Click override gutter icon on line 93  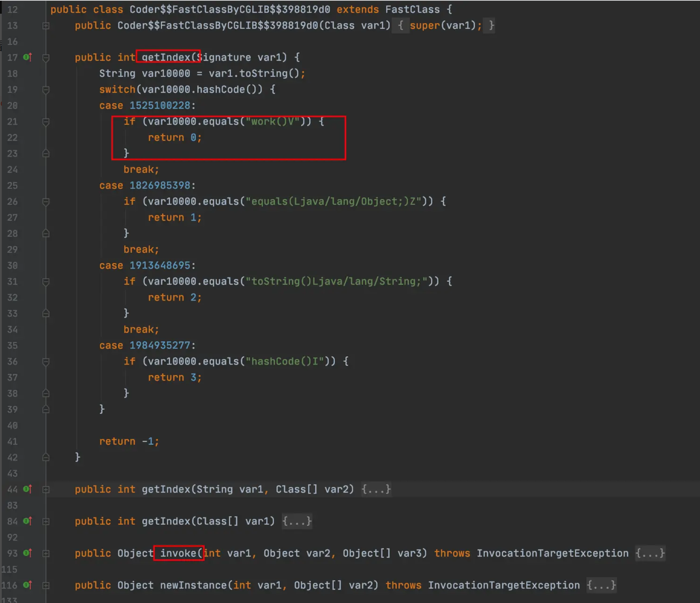[27, 553]
